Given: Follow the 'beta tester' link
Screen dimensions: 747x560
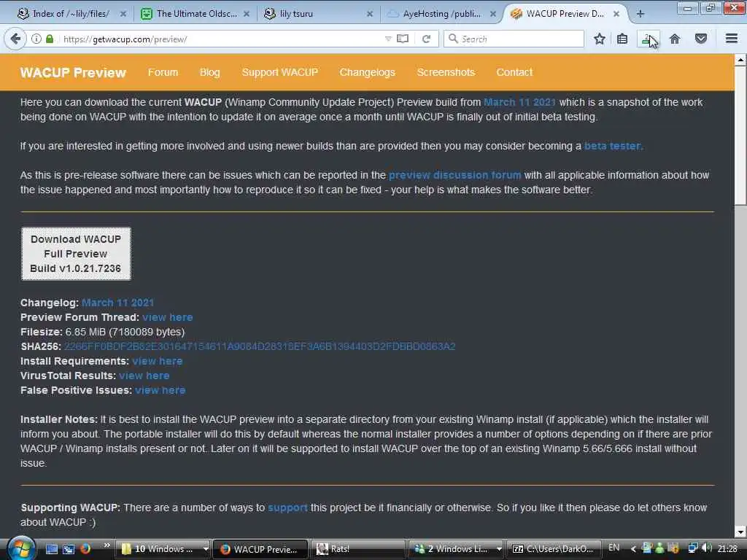Looking at the screenshot, I should tap(612, 146).
